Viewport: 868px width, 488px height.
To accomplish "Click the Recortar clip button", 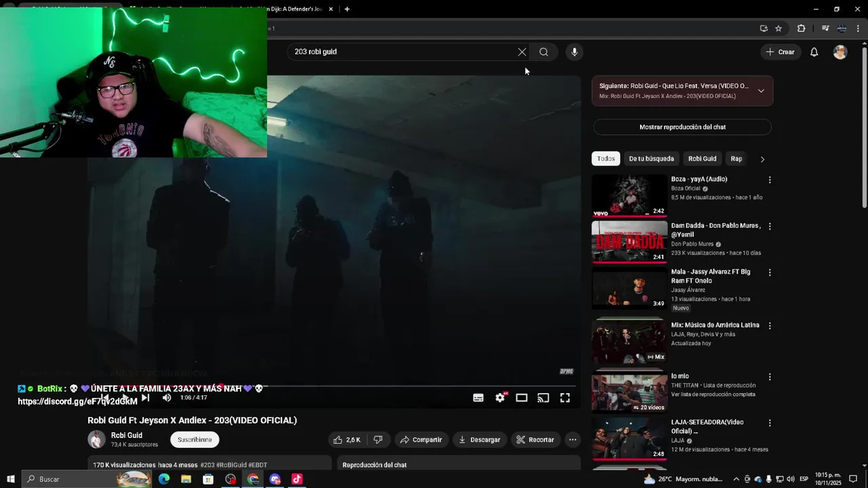I will tap(535, 440).
